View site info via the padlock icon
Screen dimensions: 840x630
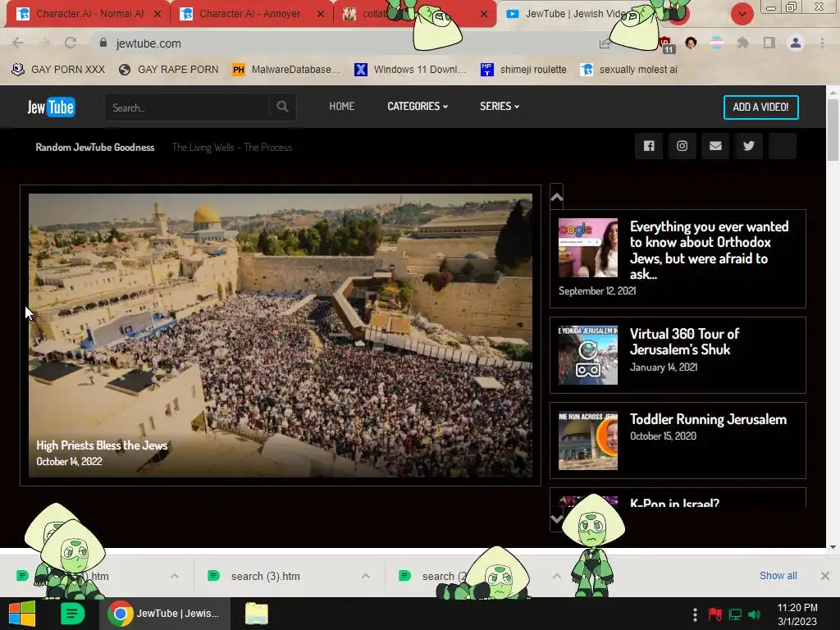(103, 43)
